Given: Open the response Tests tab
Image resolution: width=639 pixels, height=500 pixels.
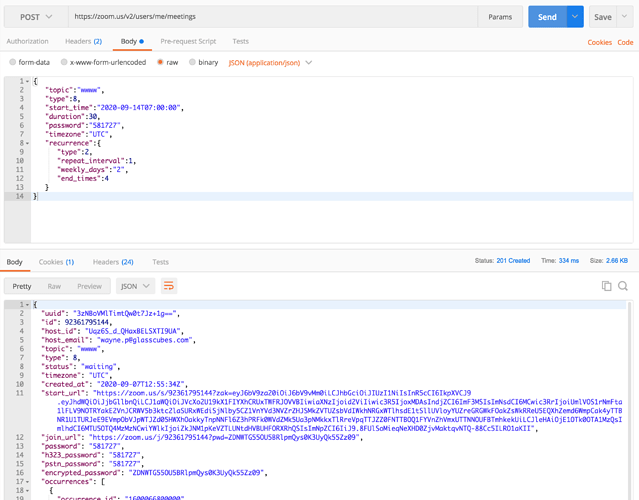Looking at the screenshot, I should (160, 262).
